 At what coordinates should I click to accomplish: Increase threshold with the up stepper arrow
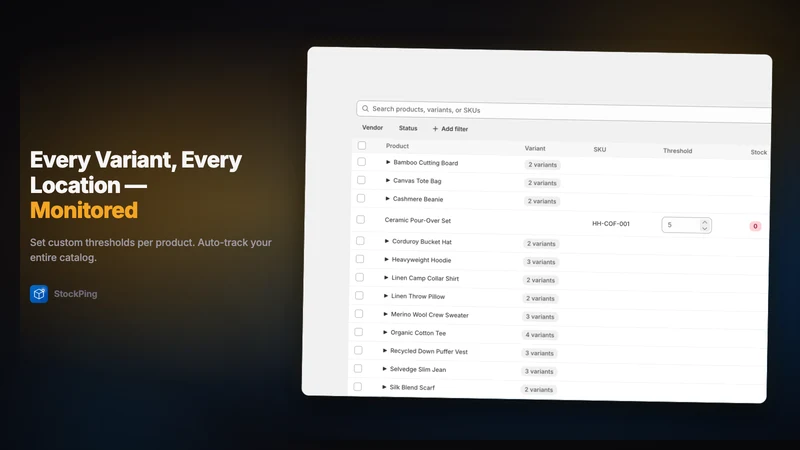point(705,222)
